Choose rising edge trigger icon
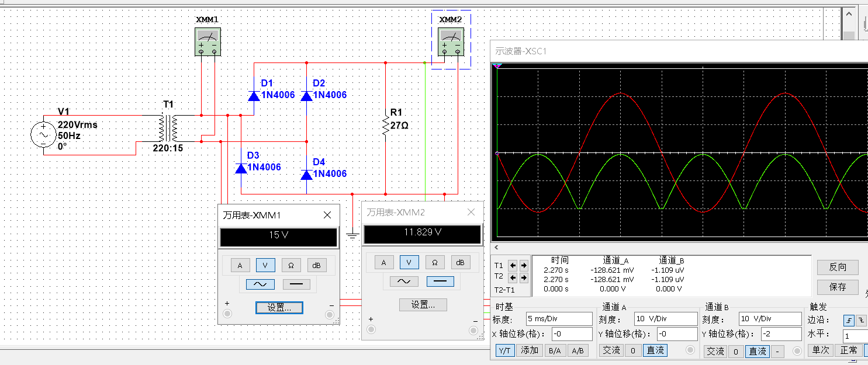The image size is (868, 365). [x=848, y=320]
